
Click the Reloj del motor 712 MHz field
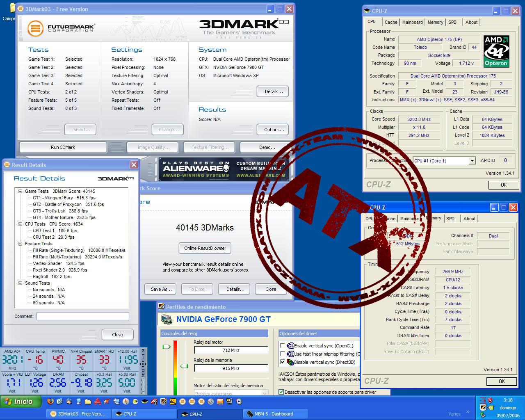tap(231, 350)
